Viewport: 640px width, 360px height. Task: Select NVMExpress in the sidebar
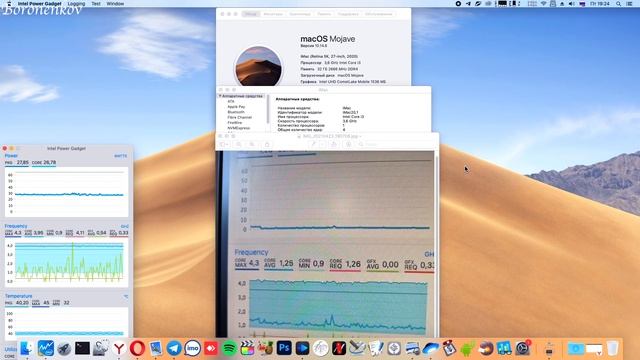(239, 128)
